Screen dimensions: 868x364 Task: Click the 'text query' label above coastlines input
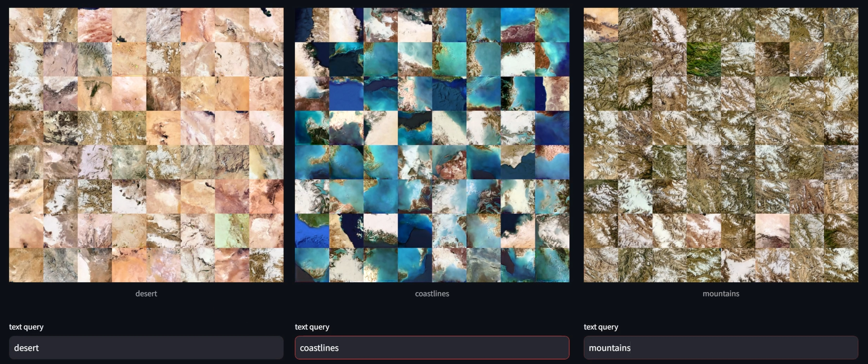click(312, 327)
